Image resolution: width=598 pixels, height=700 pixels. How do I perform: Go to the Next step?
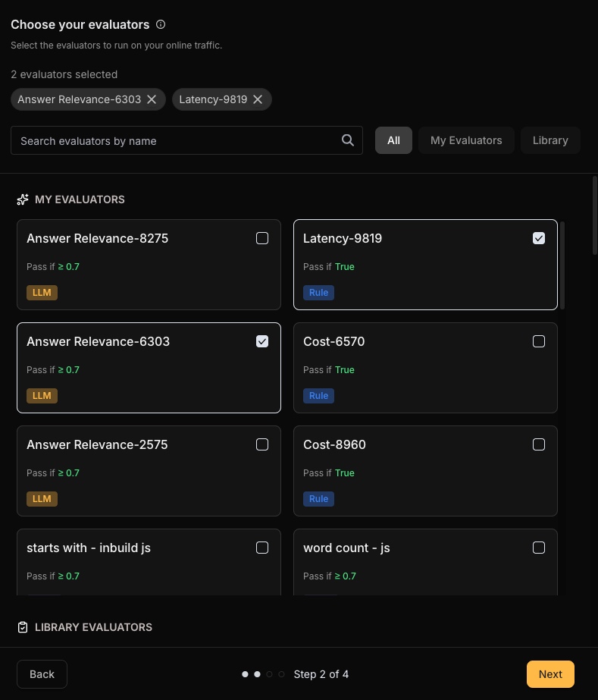tap(550, 674)
